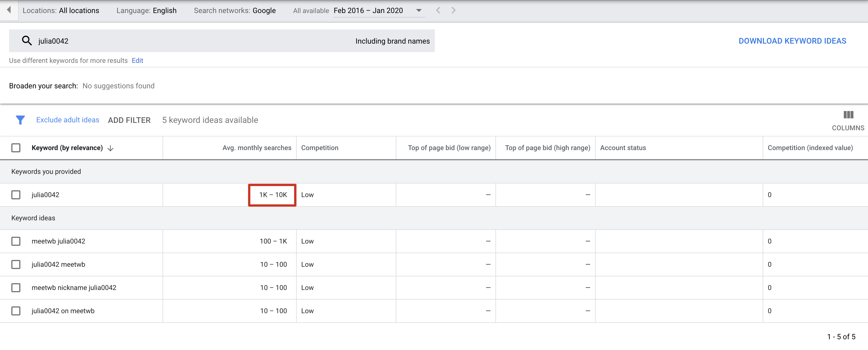Open Search networks: Google setting
Viewport: 868px width, 350px height.
[x=234, y=10]
